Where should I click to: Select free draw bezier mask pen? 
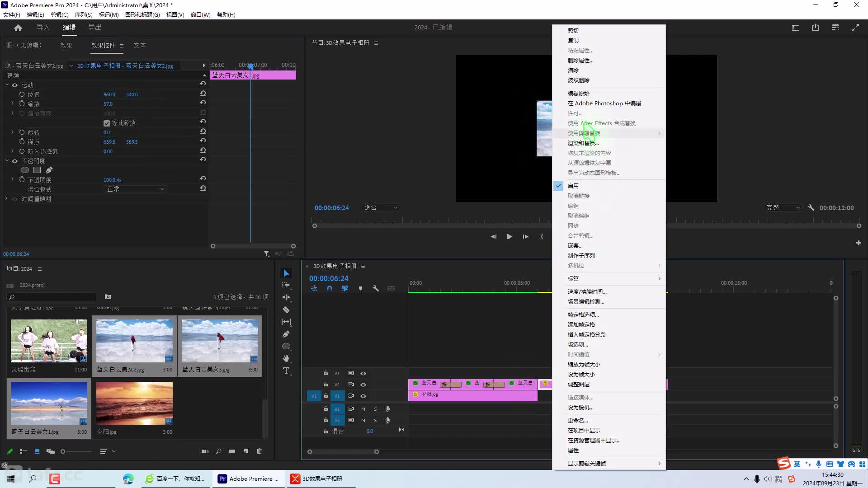point(49,170)
